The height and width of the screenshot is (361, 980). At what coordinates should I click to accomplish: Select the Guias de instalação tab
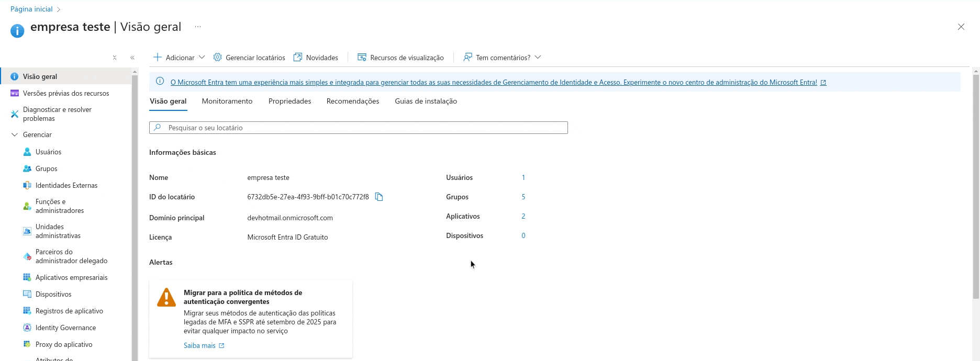(426, 101)
